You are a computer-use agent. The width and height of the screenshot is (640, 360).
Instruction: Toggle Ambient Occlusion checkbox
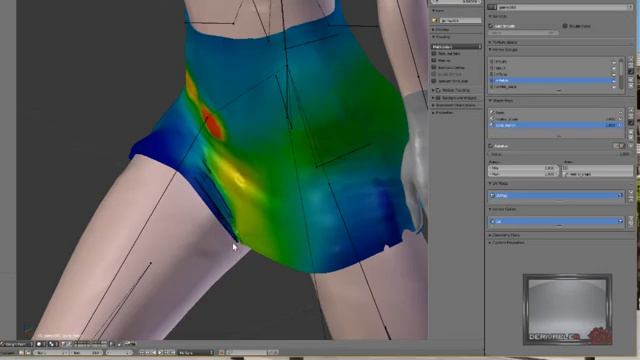click(434, 81)
